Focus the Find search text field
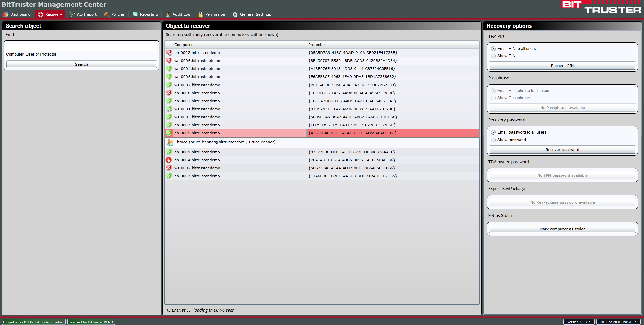 coord(82,48)
